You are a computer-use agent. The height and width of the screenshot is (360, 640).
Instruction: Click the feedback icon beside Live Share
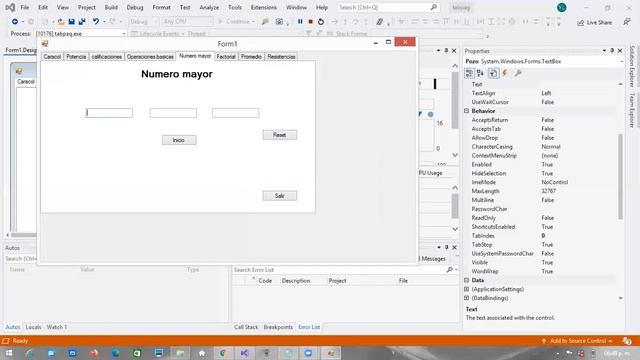[x=627, y=22]
